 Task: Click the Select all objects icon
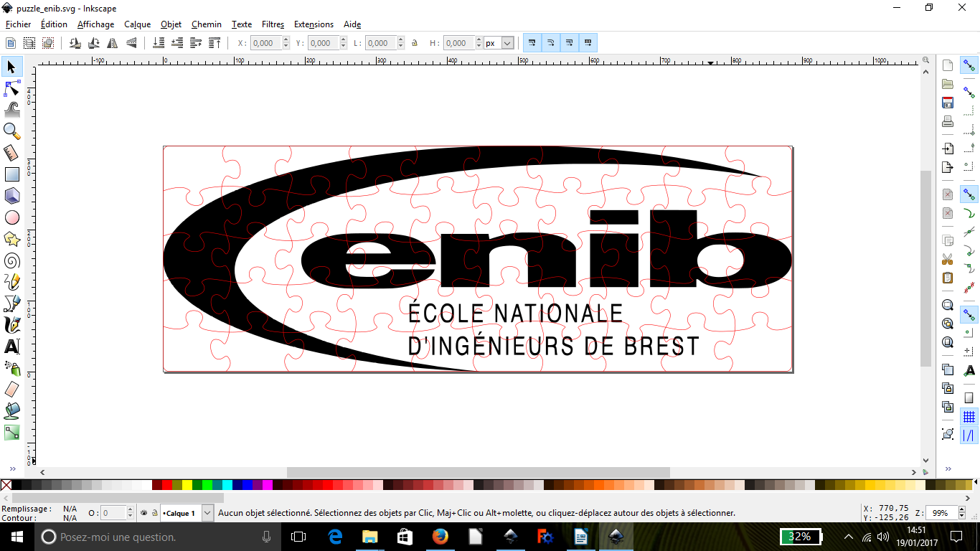click(11, 43)
